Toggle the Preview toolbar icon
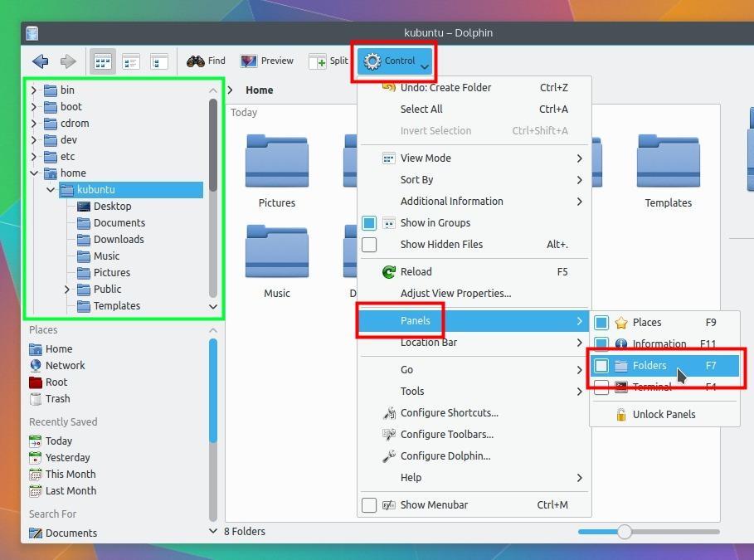 click(x=266, y=61)
